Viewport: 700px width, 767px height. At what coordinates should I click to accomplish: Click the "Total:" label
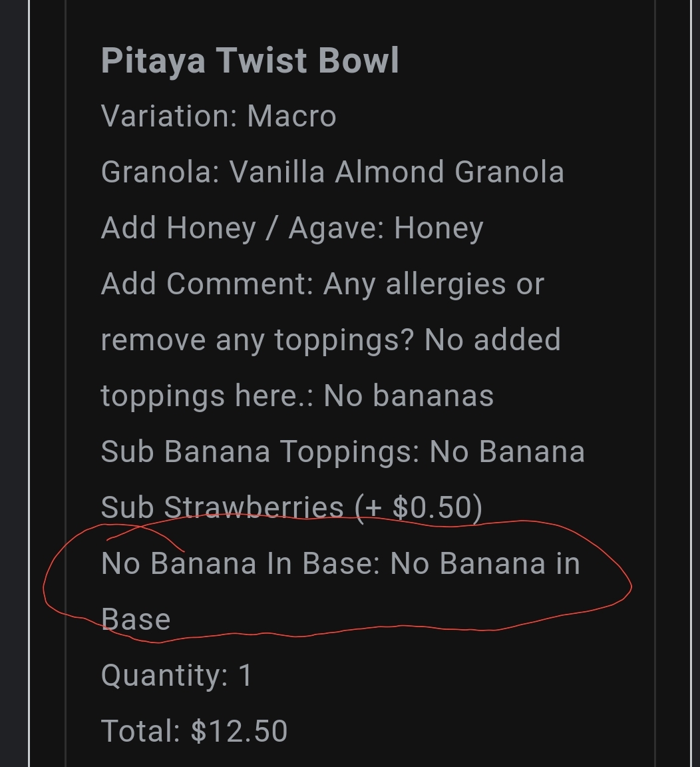point(140,731)
